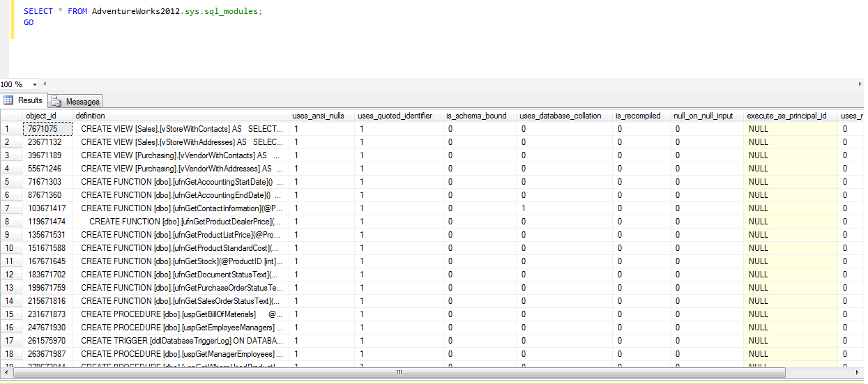Viewport: 868px width, 384px height.
Task: Switch to the Messages tab
Action: click(76, 101)
